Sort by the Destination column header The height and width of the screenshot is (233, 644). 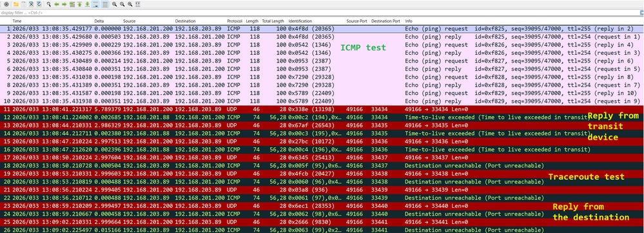[x=200, y=21]
